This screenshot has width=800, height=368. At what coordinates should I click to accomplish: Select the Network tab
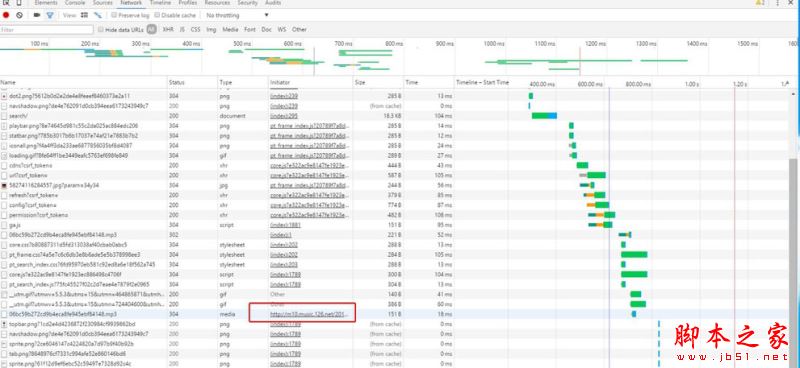coord(131,3)
